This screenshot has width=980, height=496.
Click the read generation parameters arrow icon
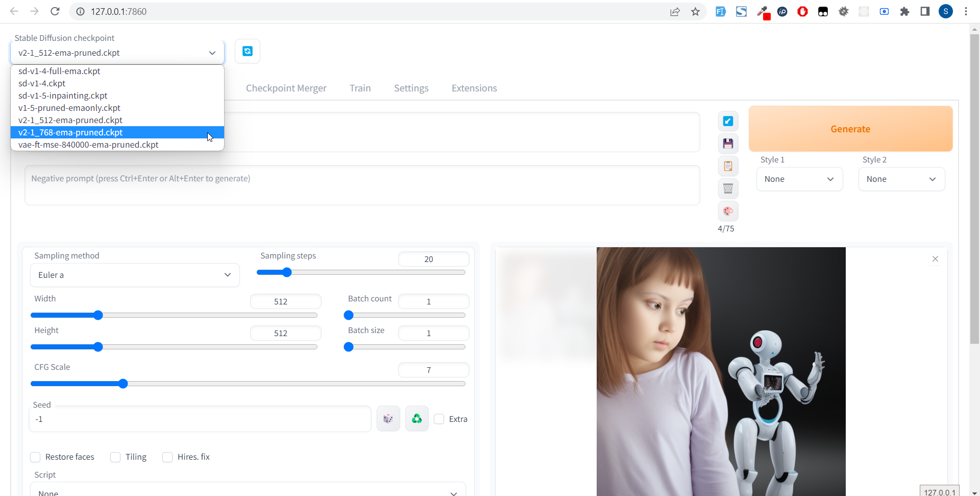pyautogui.click(x=728, y=121)
